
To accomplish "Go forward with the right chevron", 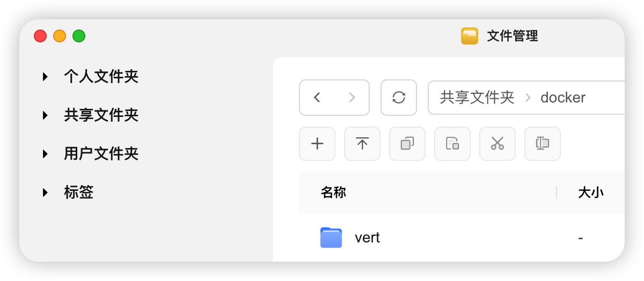I will [x=352, y=98].
